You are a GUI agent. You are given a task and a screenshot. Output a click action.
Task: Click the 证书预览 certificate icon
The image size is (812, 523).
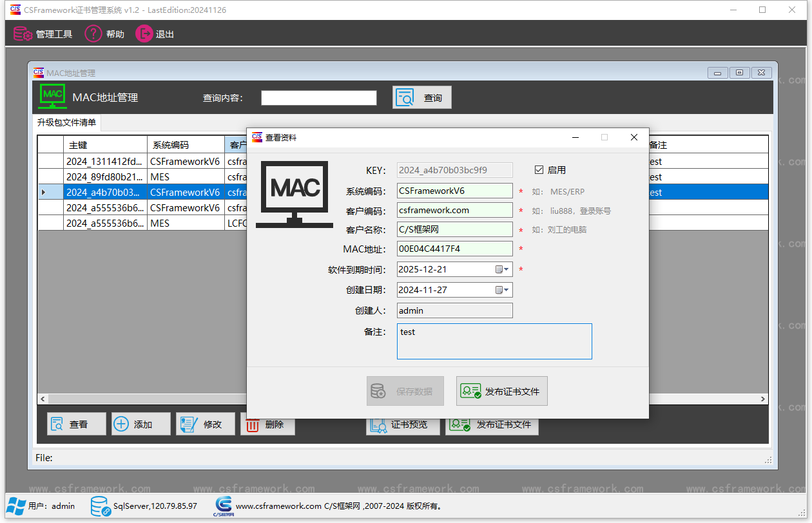coord(378,426)
